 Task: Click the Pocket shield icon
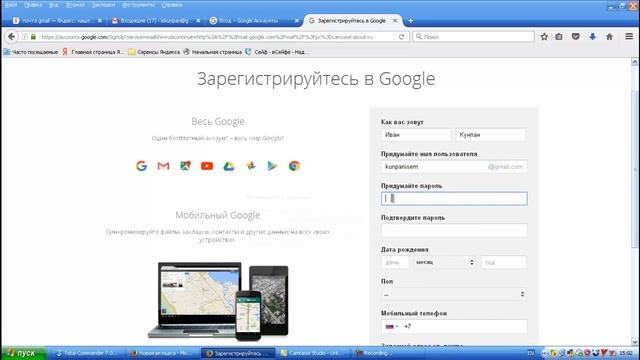(576, 37)
